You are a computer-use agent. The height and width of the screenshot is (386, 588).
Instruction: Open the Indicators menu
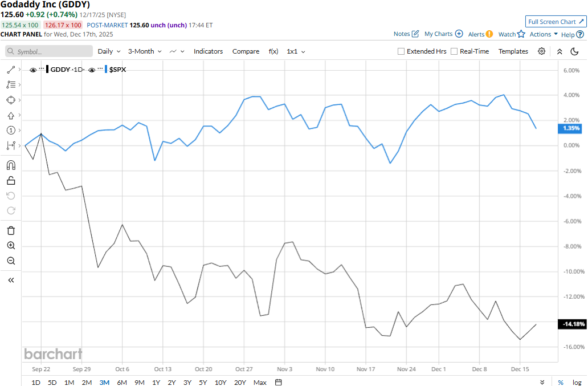(x=208, y=51)
